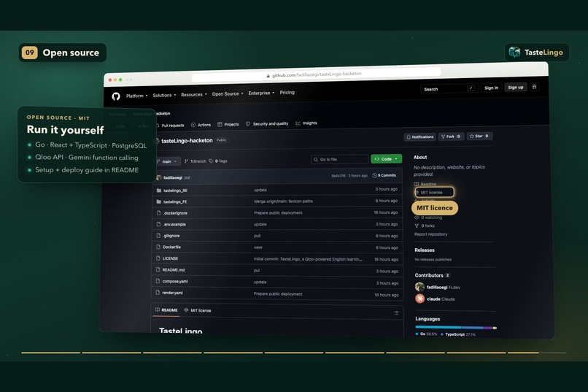Image resolution: width=588 pixels, height=392 pixels.
Task: Open the tastelingo_FE folder icon
Action: [158, 201]
